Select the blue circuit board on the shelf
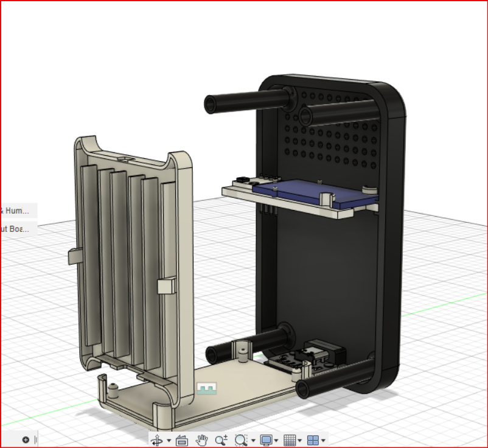 tap(315, 192)
